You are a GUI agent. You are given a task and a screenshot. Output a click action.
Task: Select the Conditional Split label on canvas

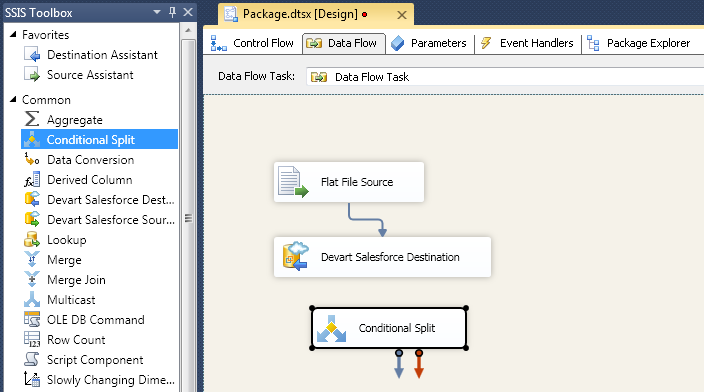[x=397, y=328]
